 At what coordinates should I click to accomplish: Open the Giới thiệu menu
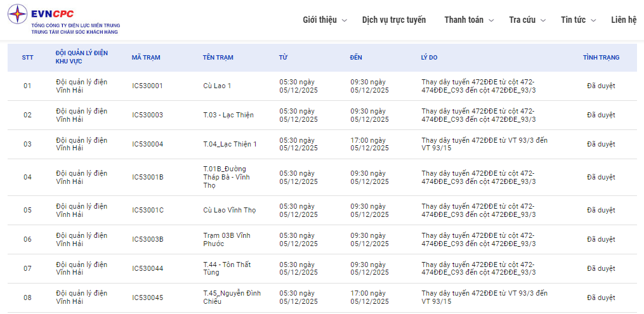(x=320, y=20)
